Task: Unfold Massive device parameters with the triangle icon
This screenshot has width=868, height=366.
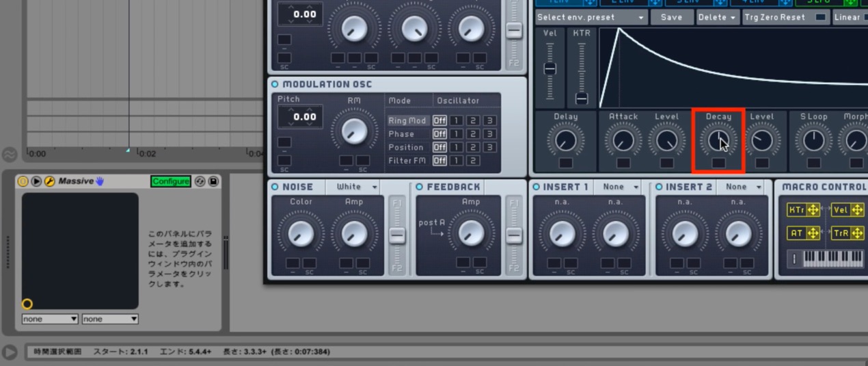Action: pos(36,181)
